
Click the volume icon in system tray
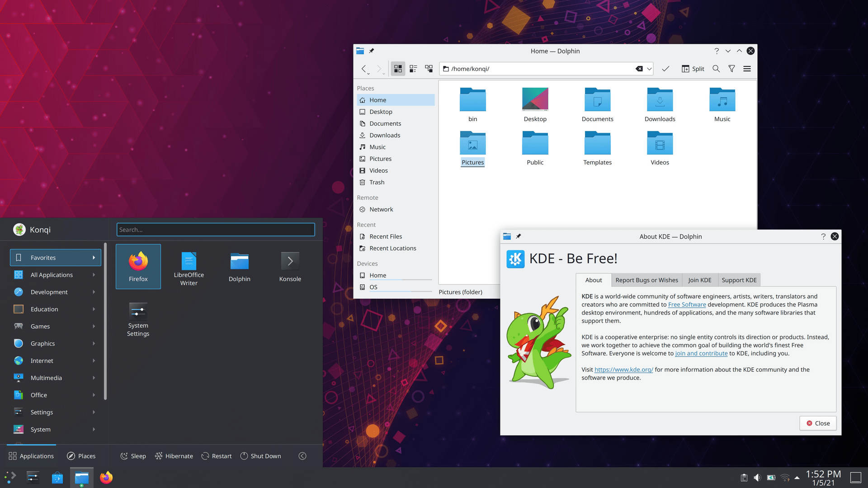coord(757,478)
